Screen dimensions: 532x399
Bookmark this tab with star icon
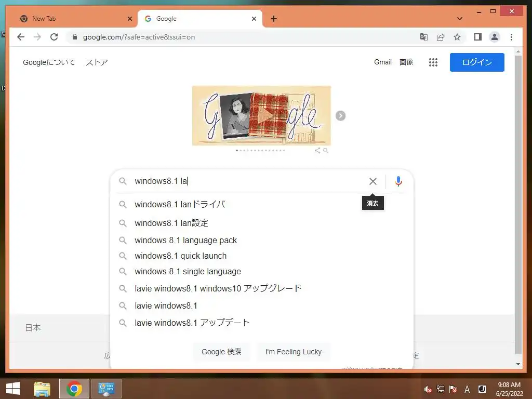pos(457,37)
